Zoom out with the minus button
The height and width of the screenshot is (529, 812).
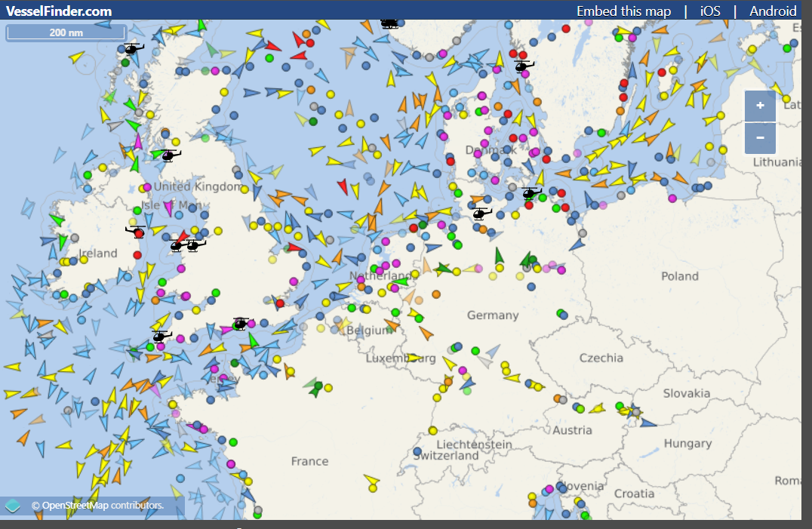click(760, 138)
